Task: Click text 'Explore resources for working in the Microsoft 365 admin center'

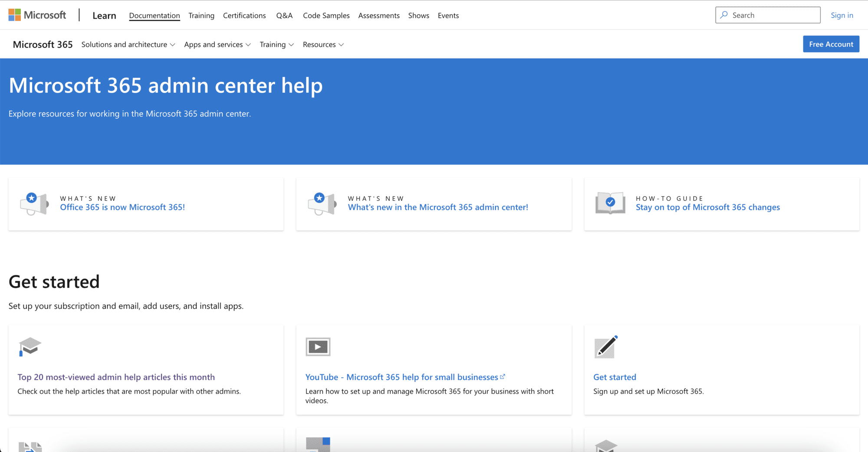Action: 130,114
